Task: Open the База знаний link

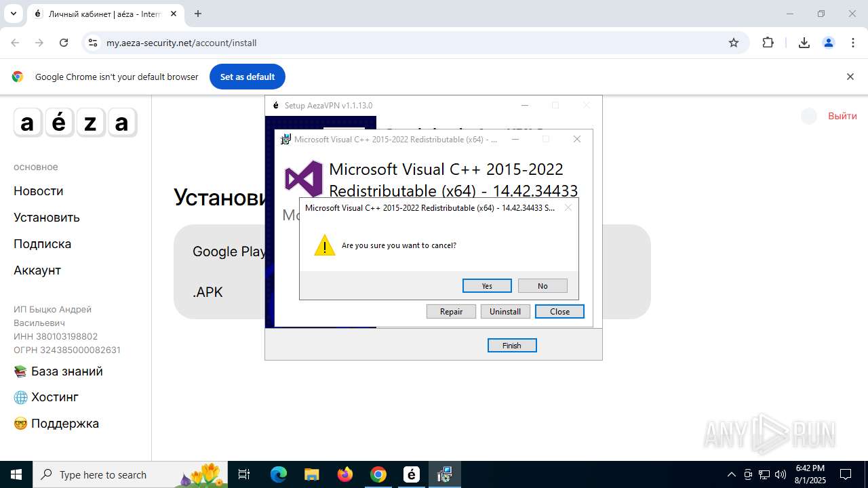Action: pyautogui.click(x=58, y=371)
